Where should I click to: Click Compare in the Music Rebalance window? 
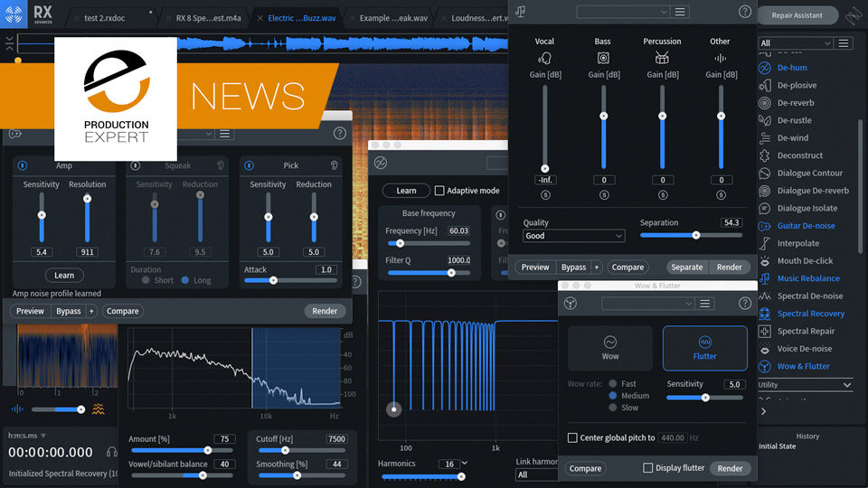pyautogui.click(x=627, y=267)
